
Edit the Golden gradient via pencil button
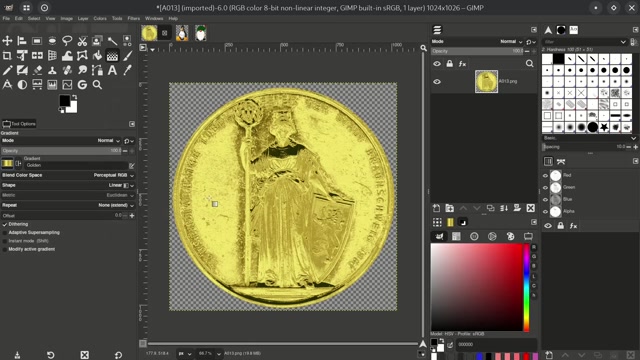coord(131,166)
